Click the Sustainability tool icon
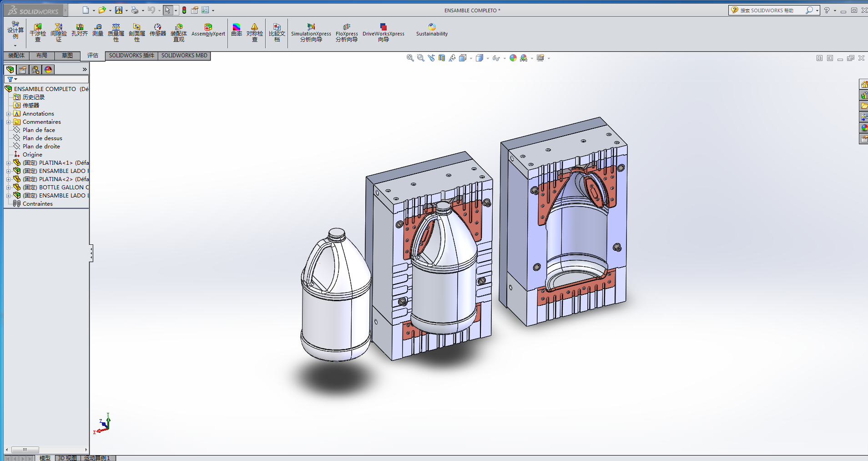Viewport: 868px width, 461px height. [x=431, y=30]
